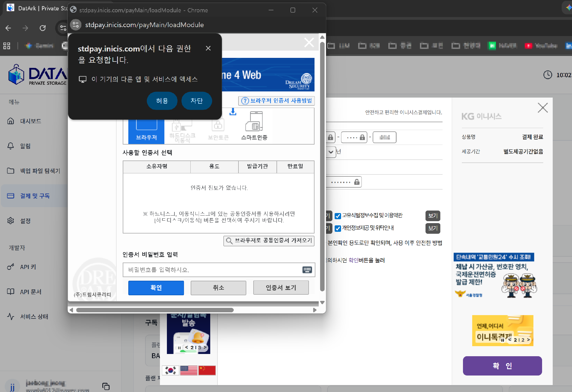
Task: Click the popup horizontal scrollbar thumb
Action: (155, 310)
